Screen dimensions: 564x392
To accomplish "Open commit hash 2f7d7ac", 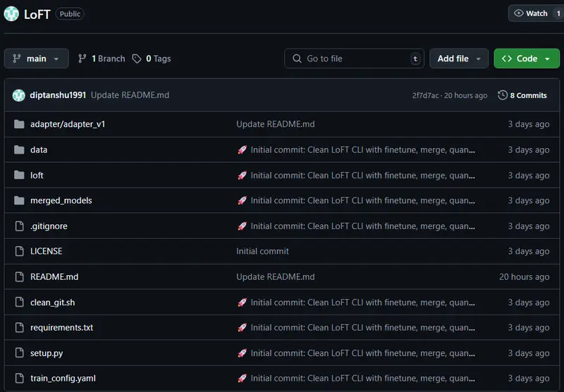I will coord(425,95).
